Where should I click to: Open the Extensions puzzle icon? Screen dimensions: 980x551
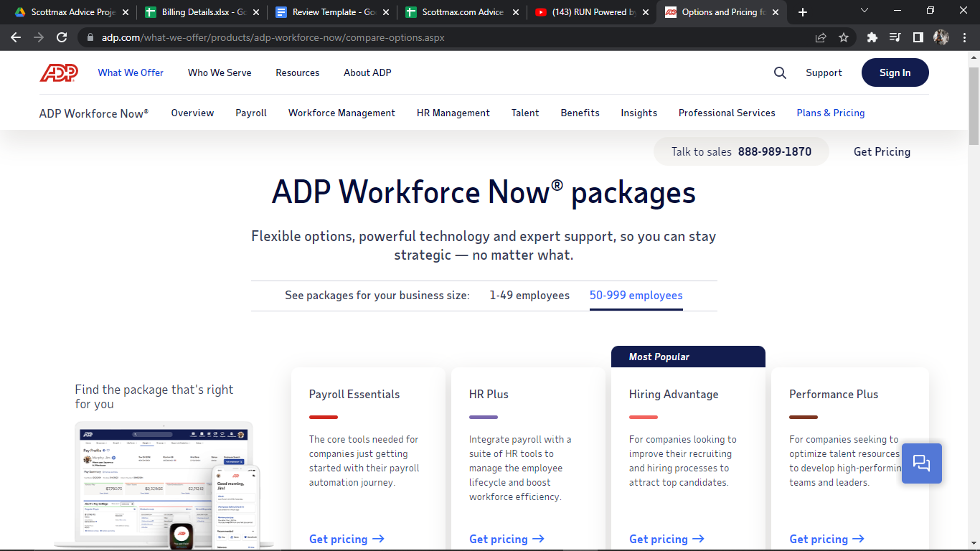point(872,37)
